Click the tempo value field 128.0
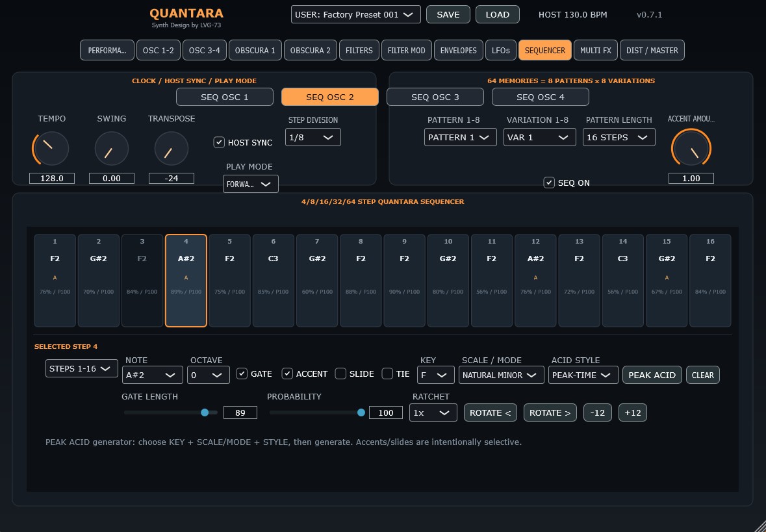 pyautogui.click(x=52, y=179)
